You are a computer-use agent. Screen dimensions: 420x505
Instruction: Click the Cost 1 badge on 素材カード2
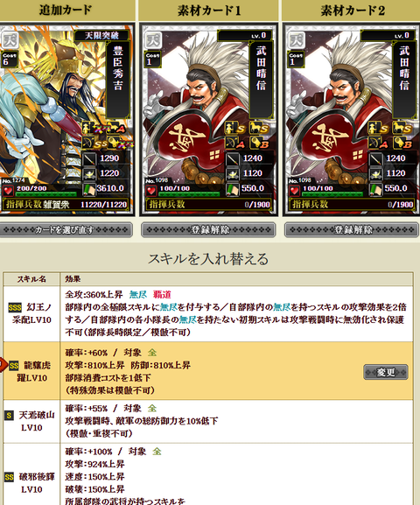(x=296, y=59)
